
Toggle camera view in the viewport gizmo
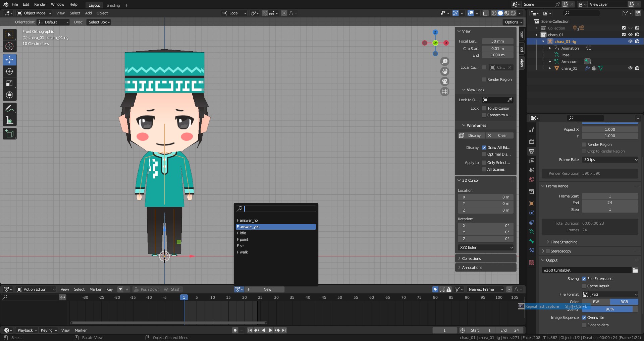tap(445, 81)
